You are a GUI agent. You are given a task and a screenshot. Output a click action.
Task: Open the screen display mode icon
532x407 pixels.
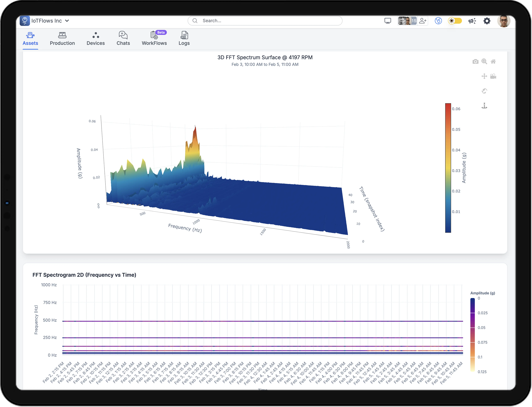click(387, 21)
